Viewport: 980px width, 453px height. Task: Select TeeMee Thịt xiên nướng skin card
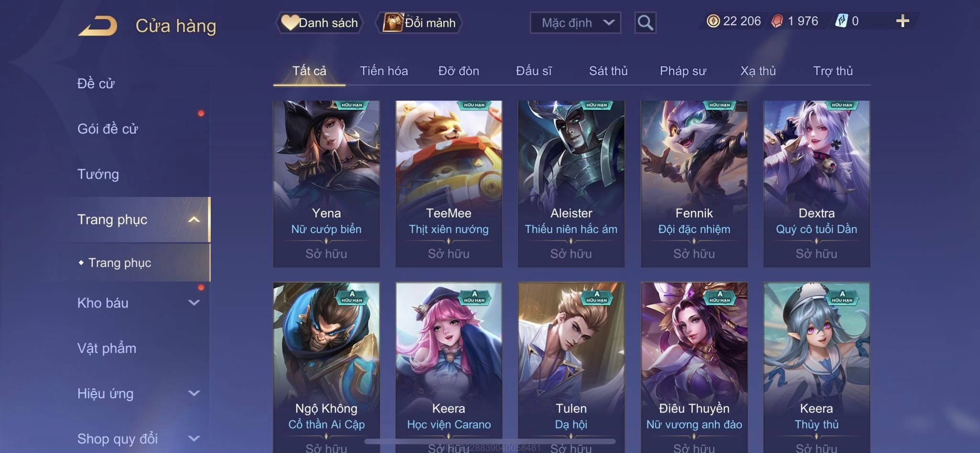tap(449, 184)
